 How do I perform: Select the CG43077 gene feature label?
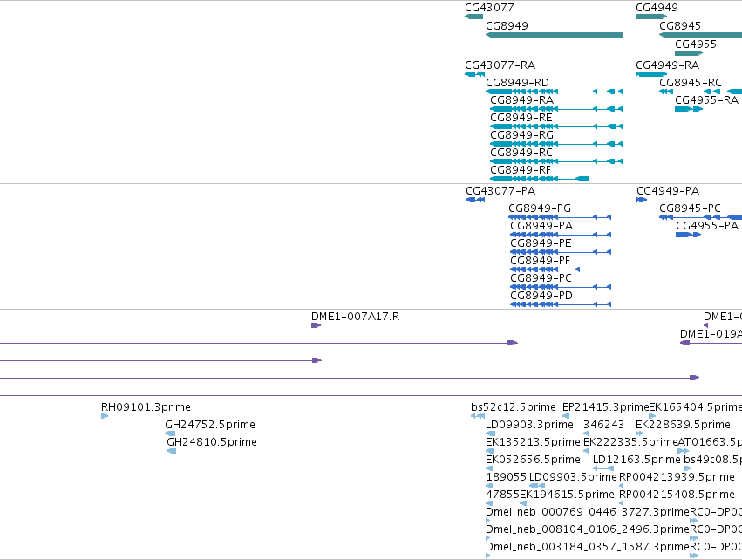(x=489, y=8)
